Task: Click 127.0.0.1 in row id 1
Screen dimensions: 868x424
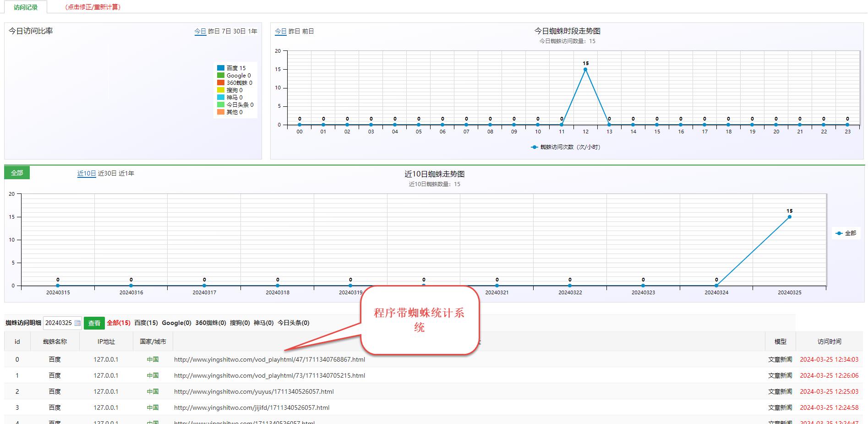Action: coord(106,375)
